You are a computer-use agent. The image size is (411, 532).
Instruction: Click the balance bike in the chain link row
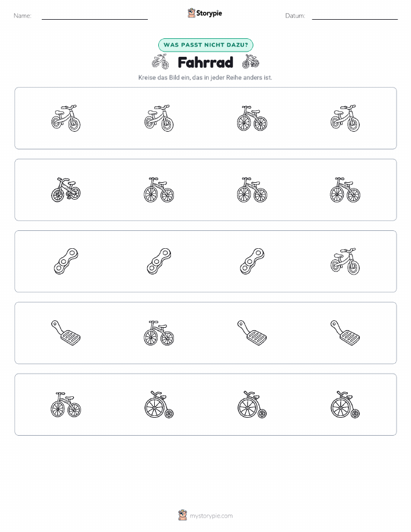click(x=345, y=261)
